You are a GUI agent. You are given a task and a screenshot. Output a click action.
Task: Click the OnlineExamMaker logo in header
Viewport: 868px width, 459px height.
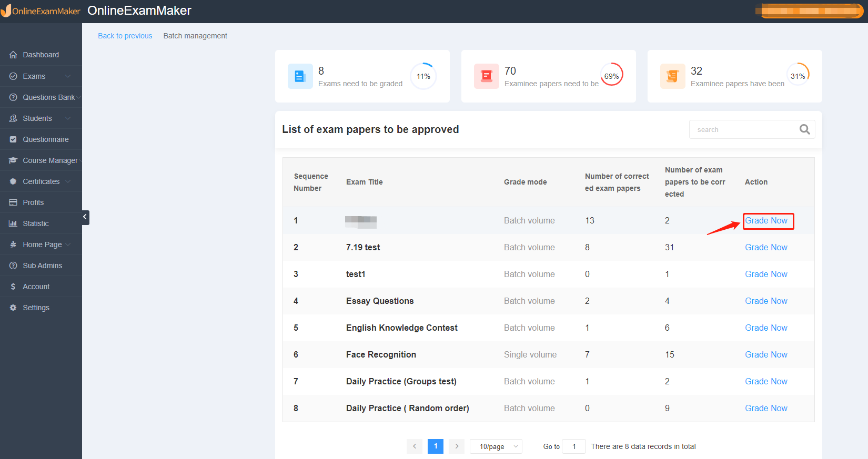(41, 11)
